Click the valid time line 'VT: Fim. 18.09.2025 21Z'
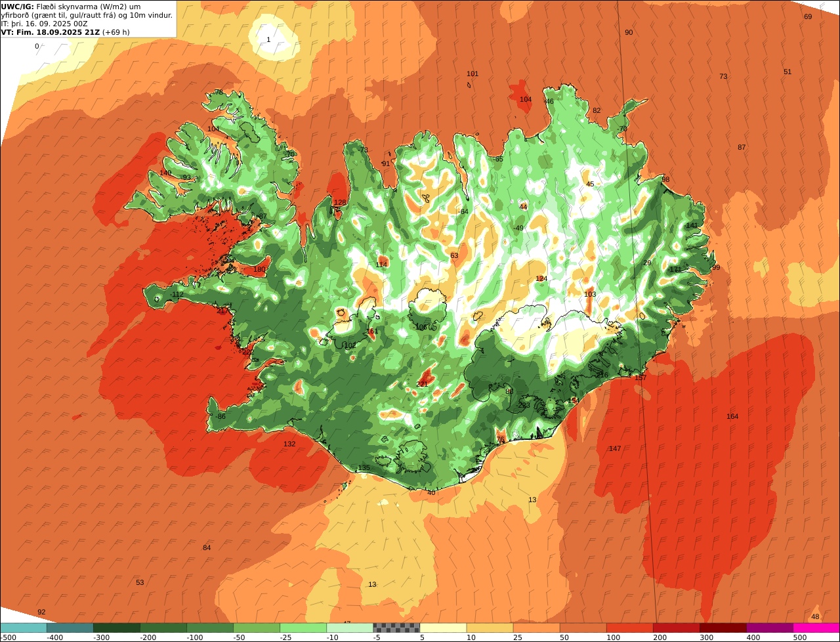This screenshot has height=642, width=840. tap(51, 32)
